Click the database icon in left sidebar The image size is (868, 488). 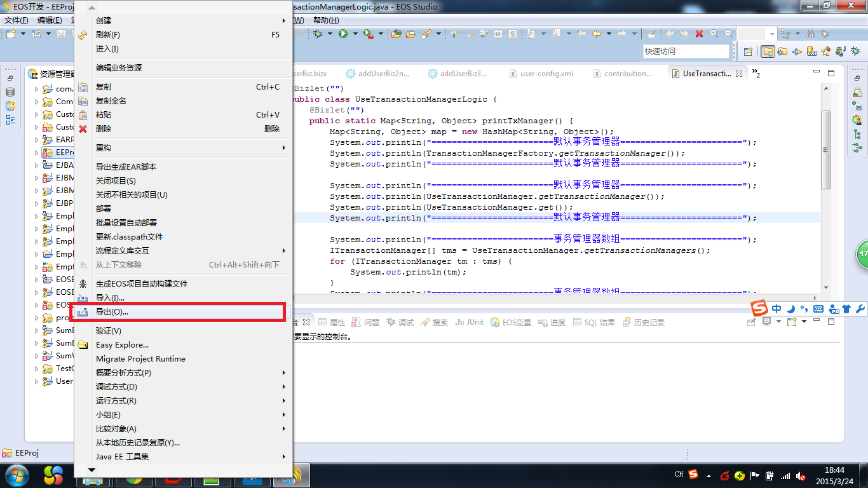point(10,91)
